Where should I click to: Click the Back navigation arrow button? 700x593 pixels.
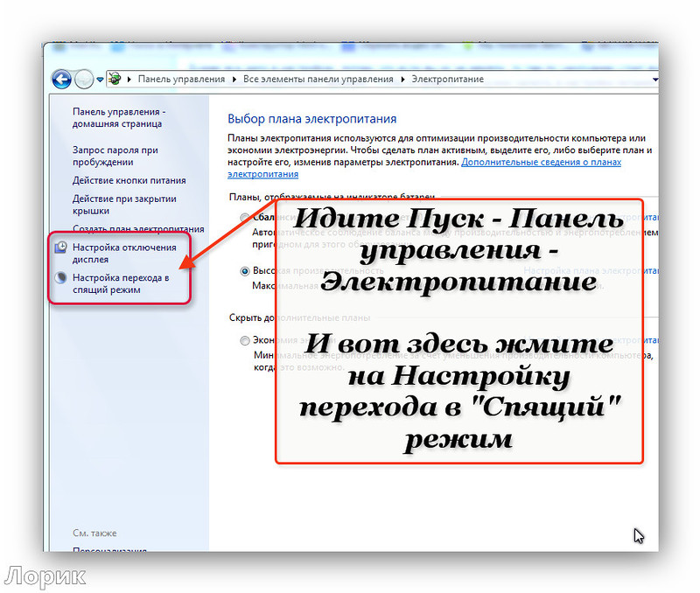pos(61,79)
